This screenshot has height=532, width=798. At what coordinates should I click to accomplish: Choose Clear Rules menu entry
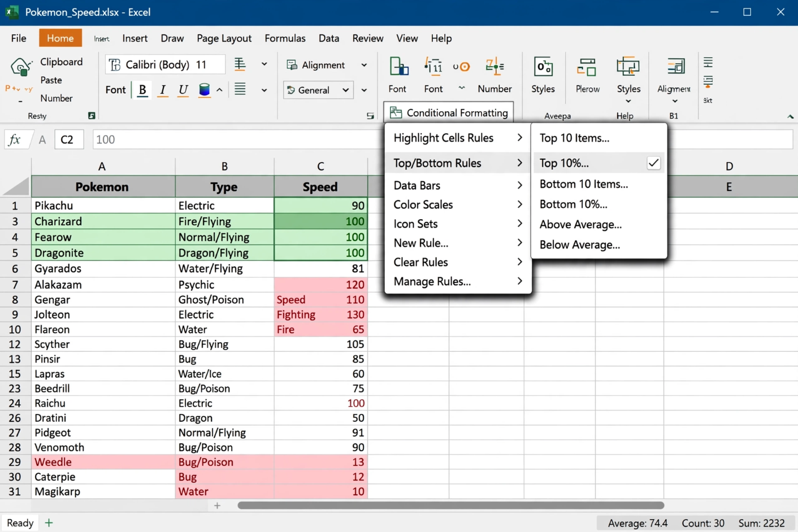point(458,262)
